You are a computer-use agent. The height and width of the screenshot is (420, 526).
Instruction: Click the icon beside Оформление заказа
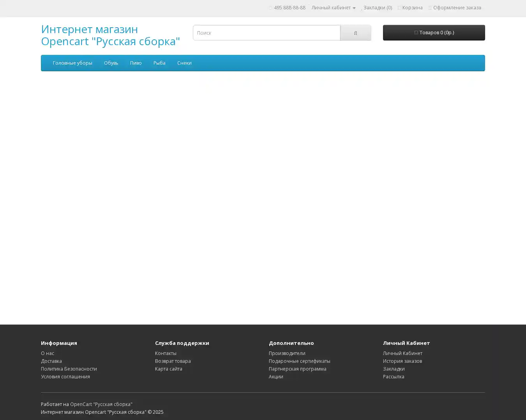coord(430,8)
